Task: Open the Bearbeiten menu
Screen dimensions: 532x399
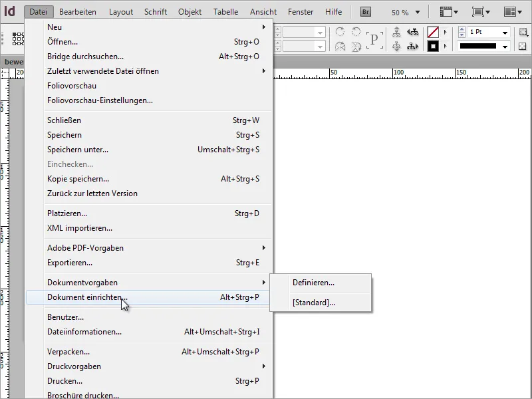Action: tap(78, 12)
